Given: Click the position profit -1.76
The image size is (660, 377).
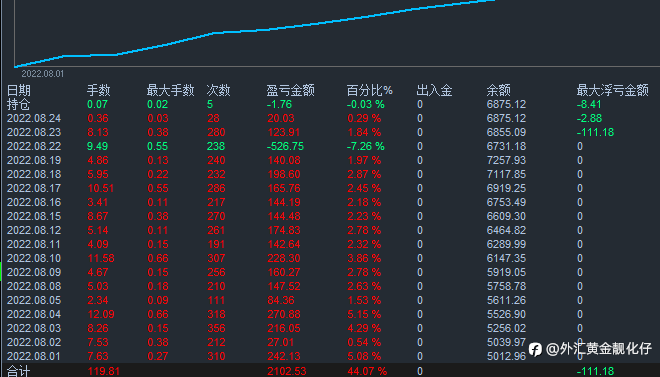Looking at the screenshot, I should [279, 104].
